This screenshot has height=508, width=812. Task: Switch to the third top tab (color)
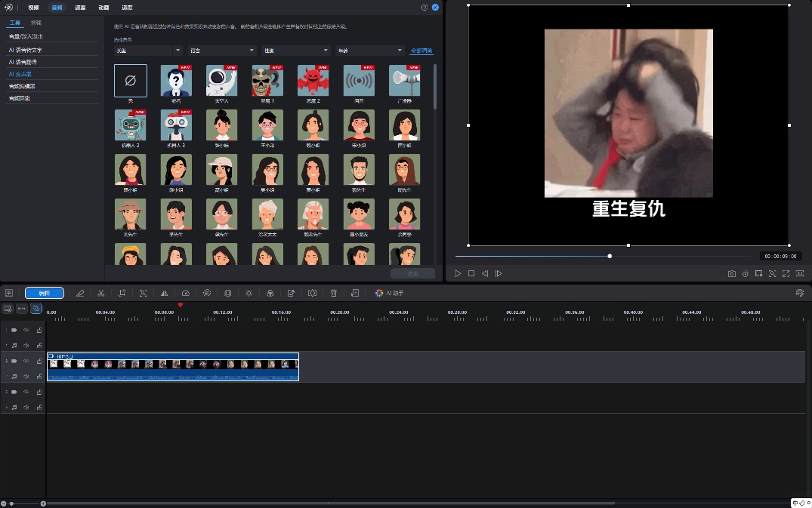pos(80,8)
